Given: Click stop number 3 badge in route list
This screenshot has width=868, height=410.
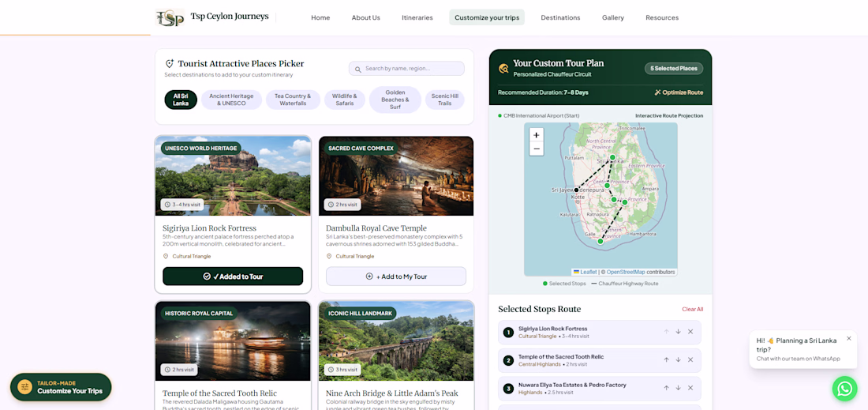Looking at the screenshot, I should (x=508, y=389).
